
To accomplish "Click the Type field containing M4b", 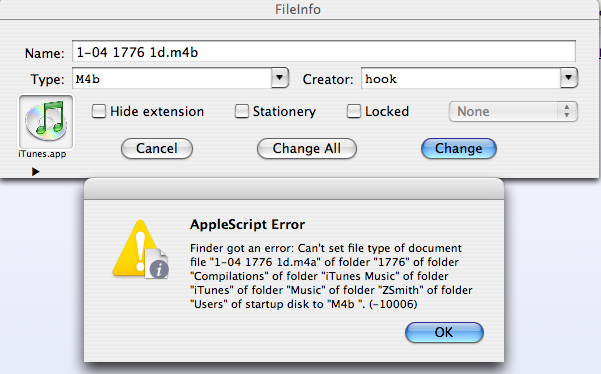I will [172, 78].
